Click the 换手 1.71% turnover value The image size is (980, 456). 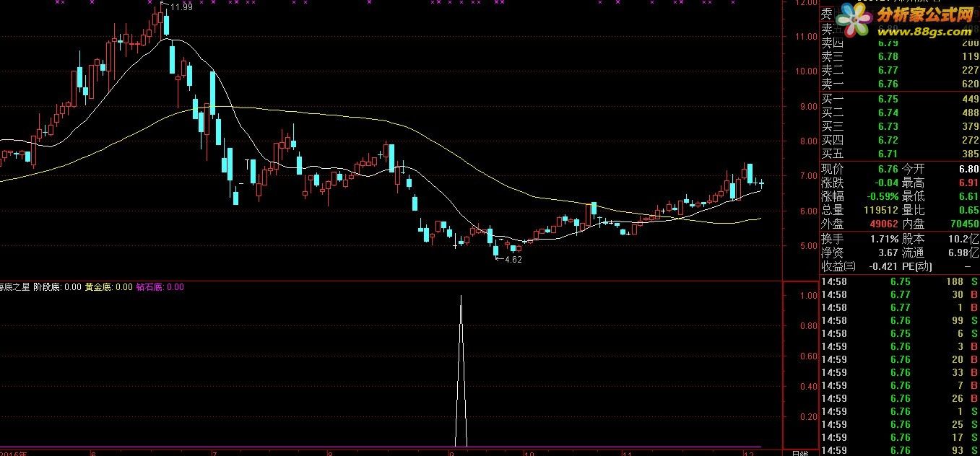click(885, 238)
